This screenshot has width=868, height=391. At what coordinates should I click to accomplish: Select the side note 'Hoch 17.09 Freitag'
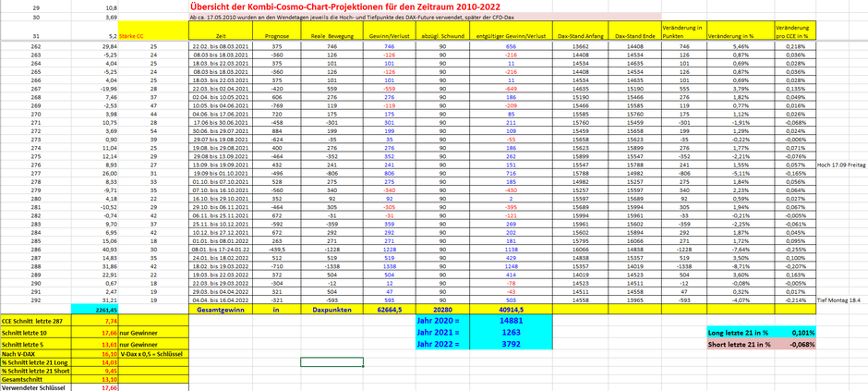[x=841, y=165]
